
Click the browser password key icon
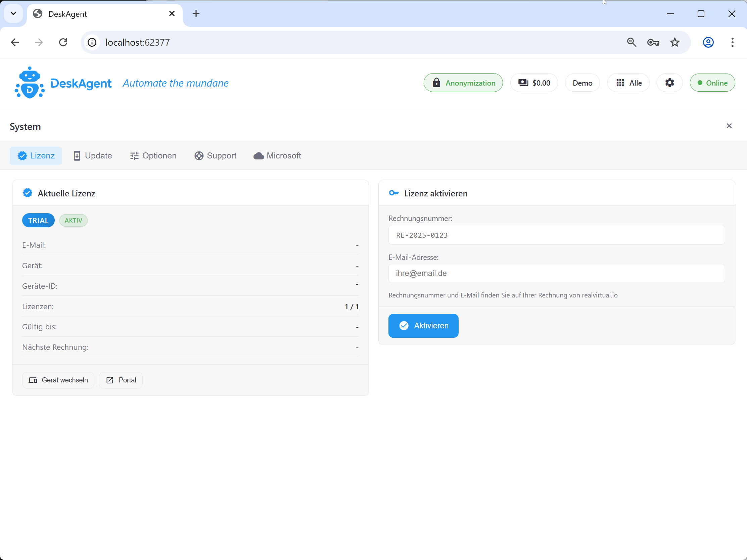(653, 42)
